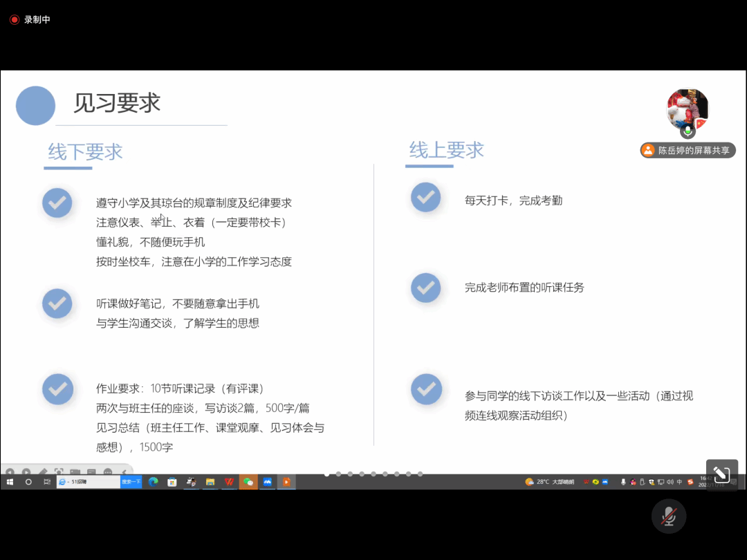
Task: Click the presenter's avatar thumbnail
Action: tap(687, 108)
